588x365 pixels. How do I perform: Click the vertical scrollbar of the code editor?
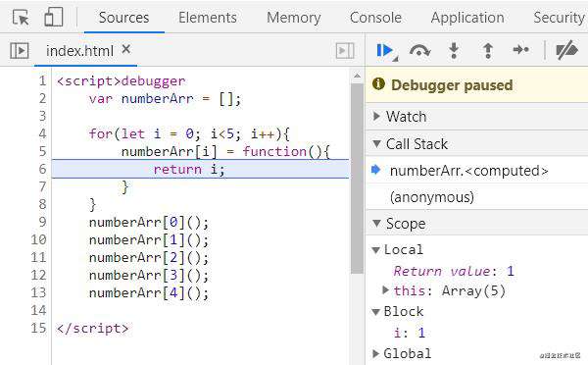357,179
